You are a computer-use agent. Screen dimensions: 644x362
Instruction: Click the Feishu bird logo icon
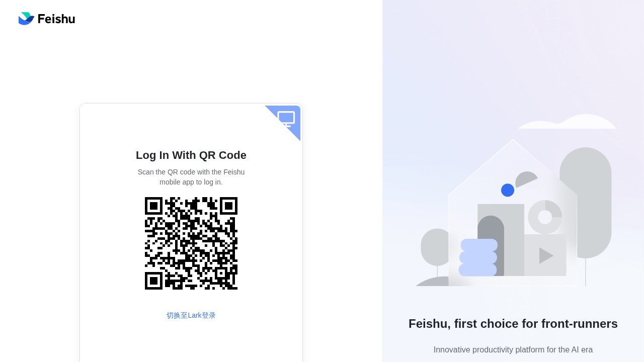click(26, 19)
